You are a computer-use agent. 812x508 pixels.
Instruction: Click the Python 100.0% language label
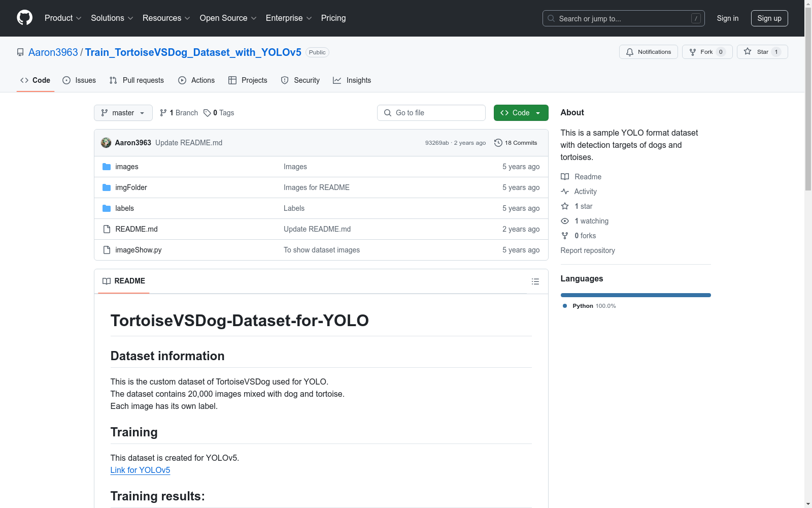[x=589, y=306]
